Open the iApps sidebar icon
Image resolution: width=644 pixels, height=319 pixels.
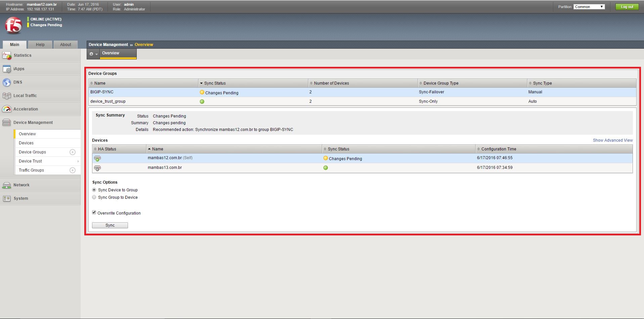[x=7, y=69]
